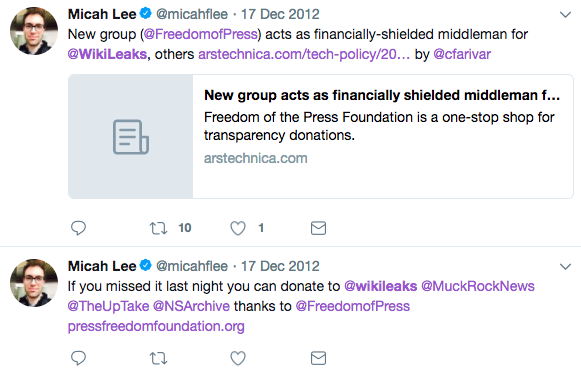Expand the first tweet's more options chevron
The width and height of the screenshot is (581, 371).
tap(565, 14)
